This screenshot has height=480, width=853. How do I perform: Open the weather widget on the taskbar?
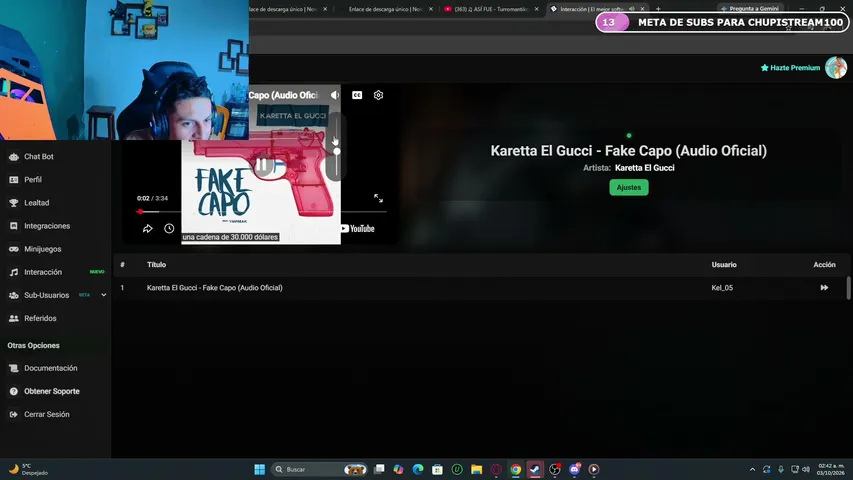click(x=28, y=469)
